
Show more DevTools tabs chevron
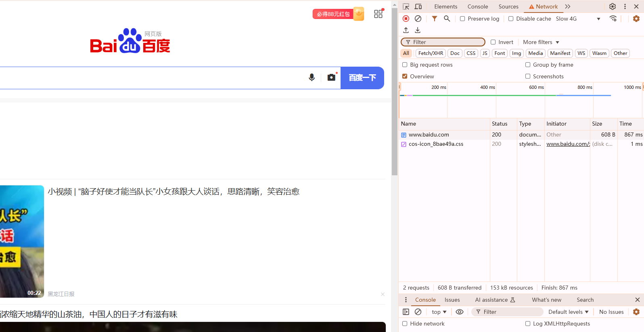pyautogui.click(x=568, y=6)
